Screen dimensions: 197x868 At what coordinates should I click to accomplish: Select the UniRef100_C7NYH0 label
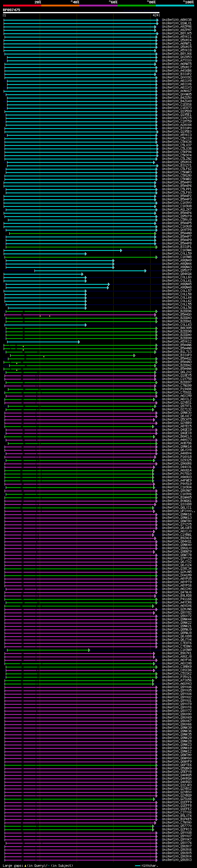[x=177, y=822]
